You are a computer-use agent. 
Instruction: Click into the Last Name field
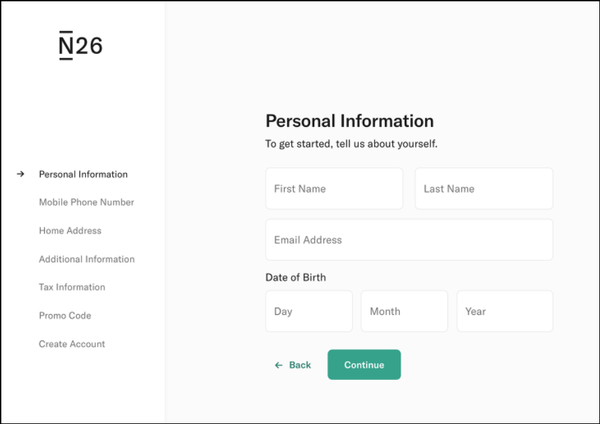click(483, 189)
